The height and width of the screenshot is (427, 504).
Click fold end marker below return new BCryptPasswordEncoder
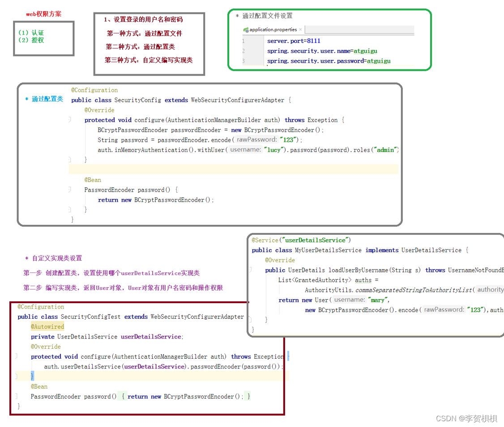click(69, 210)
